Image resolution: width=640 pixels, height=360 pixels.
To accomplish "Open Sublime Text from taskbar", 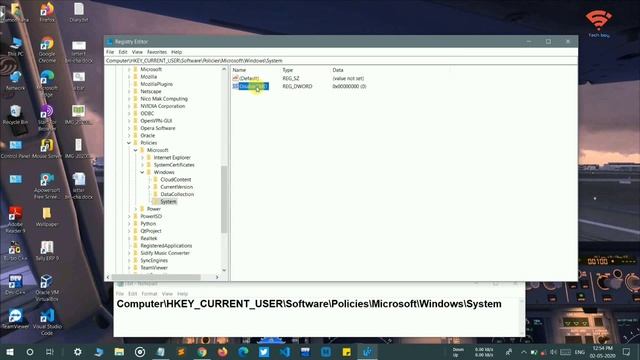I will pos(181,352).
